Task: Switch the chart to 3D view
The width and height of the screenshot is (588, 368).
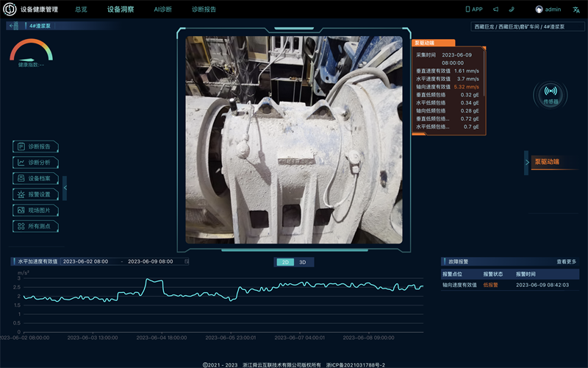Action: pyautogui.click(x=302, y=262)
